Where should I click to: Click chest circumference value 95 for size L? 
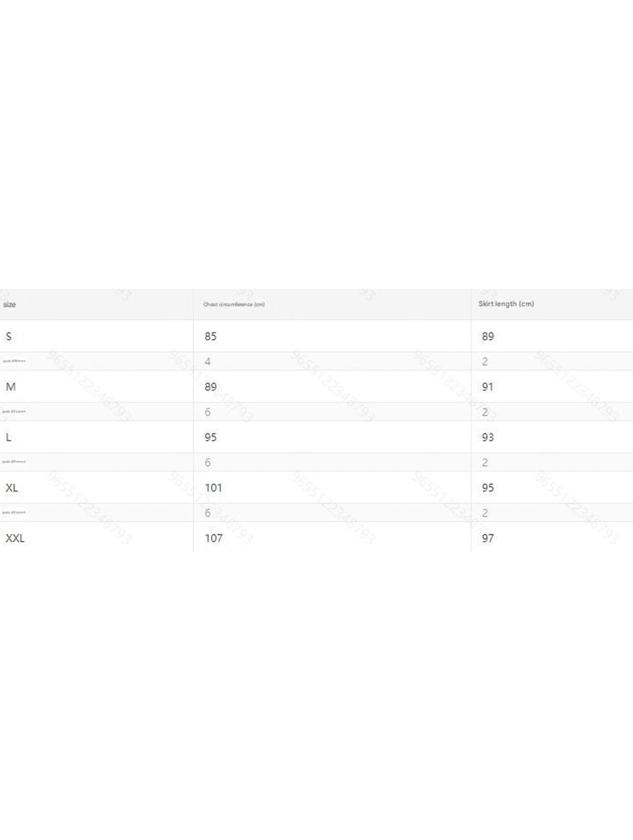[x=210, y=437]
